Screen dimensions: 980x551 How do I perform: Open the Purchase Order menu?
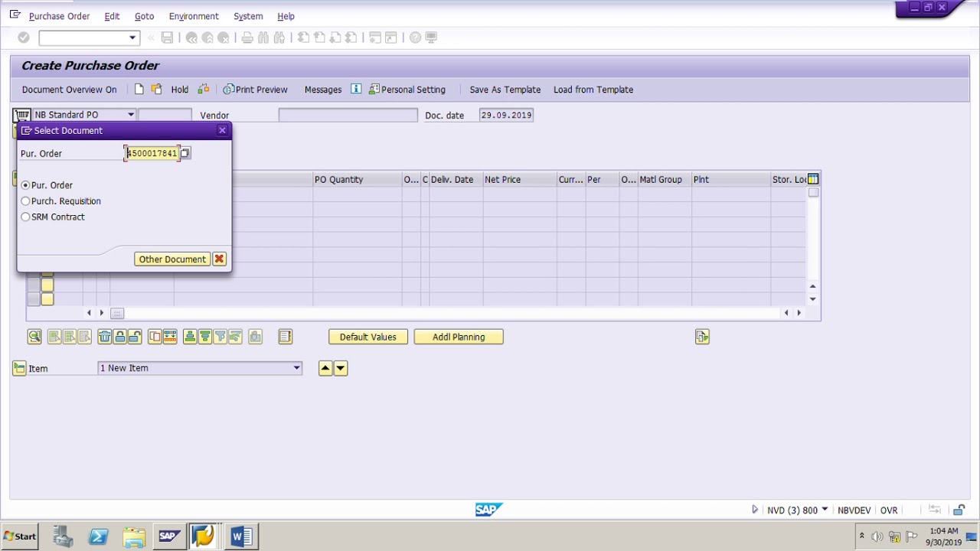[x=59, y=16]
